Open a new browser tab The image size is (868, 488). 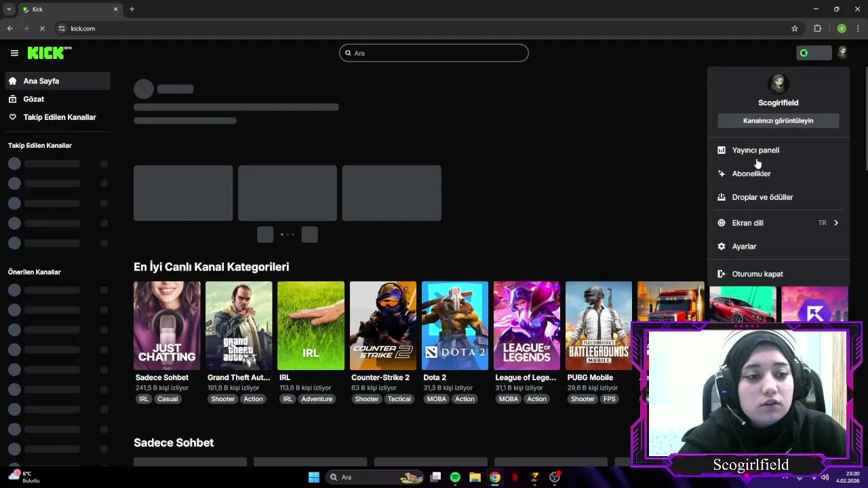pos(132,9)
